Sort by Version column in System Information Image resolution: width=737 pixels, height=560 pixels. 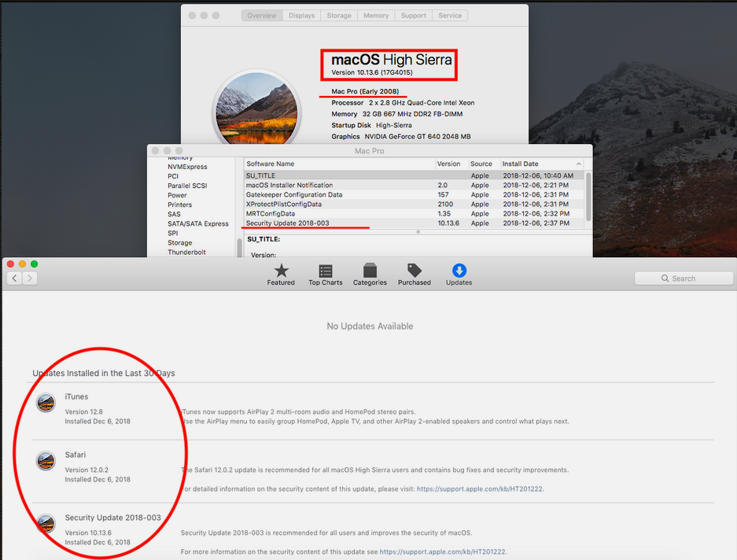451,164
